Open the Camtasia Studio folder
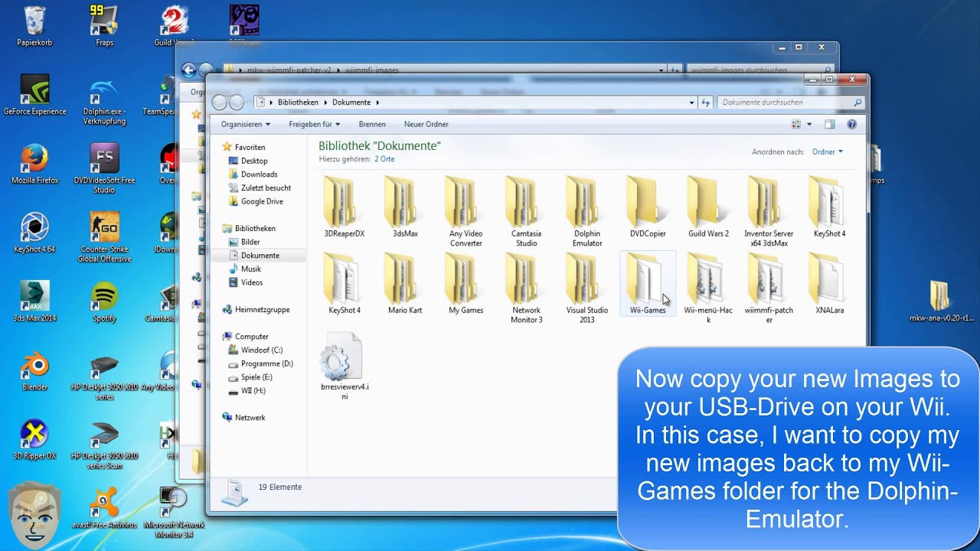The image size is (980, 551). pyautogui.click(x=526, y=211)
